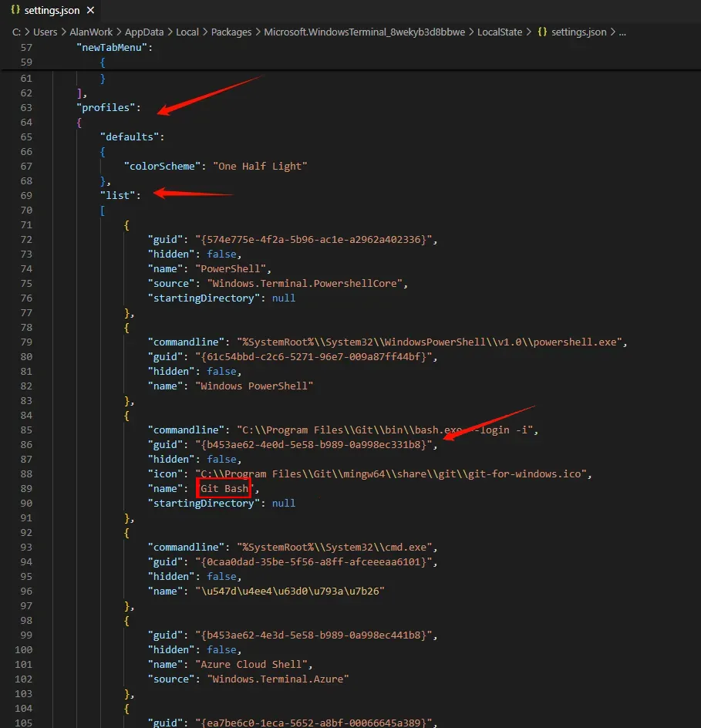This screenshot has width=701, height=728.
Task: Click the false value on line 73
Action: click(221, 254)
